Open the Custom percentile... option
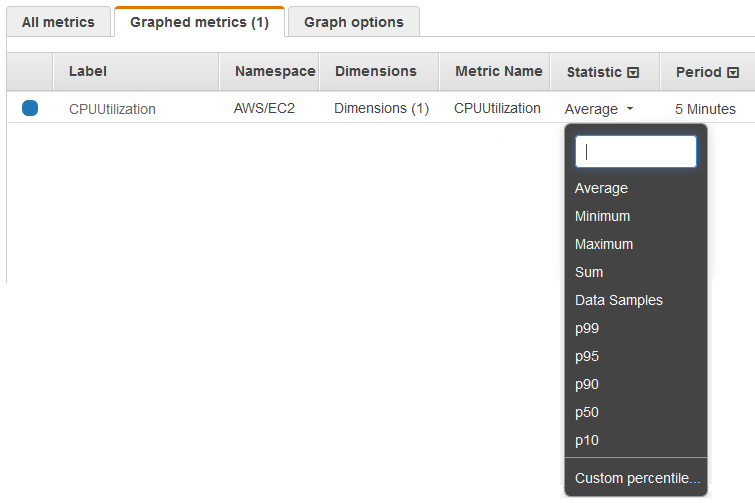This screenshot has width=755, height=503. coord(637,478)
